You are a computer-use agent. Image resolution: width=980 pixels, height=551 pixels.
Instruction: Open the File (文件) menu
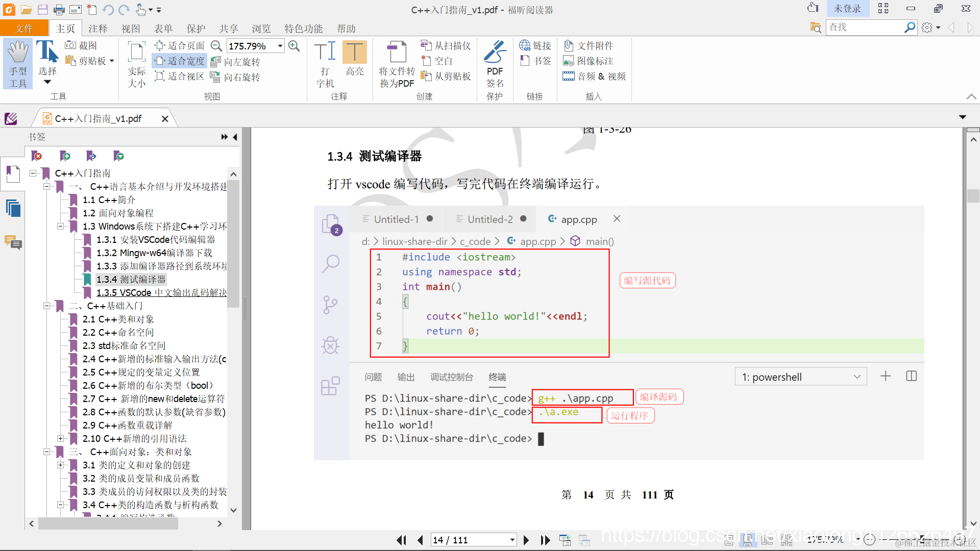pos(24,29)
